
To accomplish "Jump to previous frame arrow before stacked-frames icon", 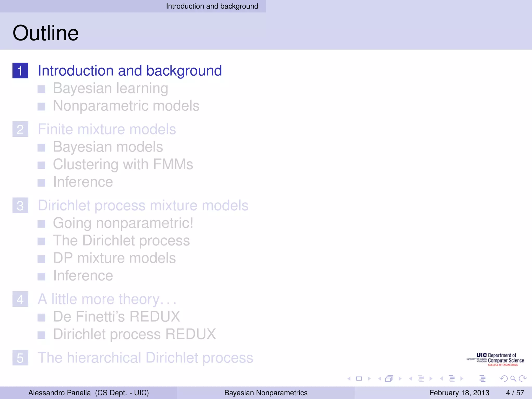I will (x=380, y=378).
